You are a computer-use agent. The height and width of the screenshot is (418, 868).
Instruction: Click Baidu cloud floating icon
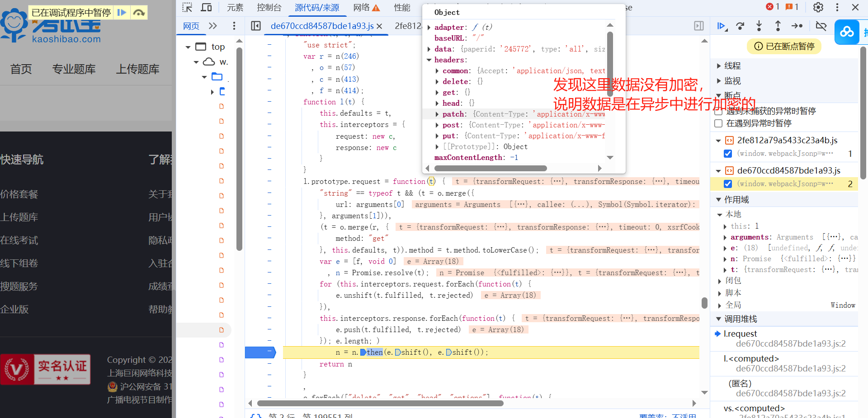point(847,32)
